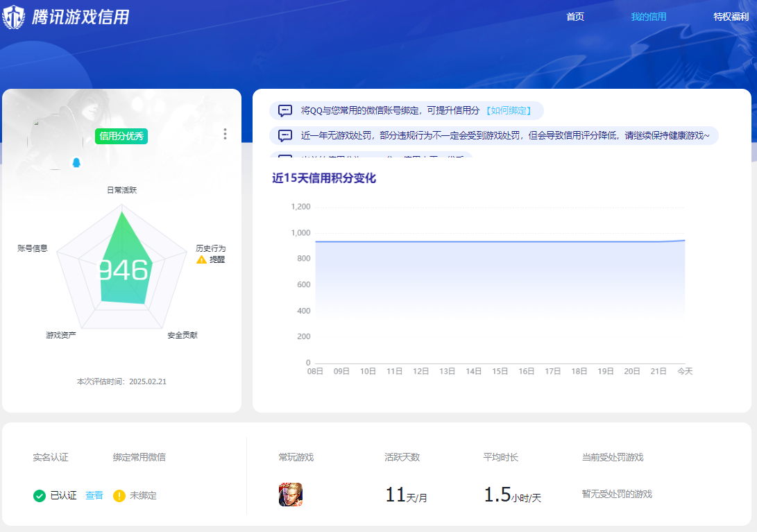
Task: Click the 946 credit score in the radar chart
Action: pyautogui.click(x=124, y=270)
